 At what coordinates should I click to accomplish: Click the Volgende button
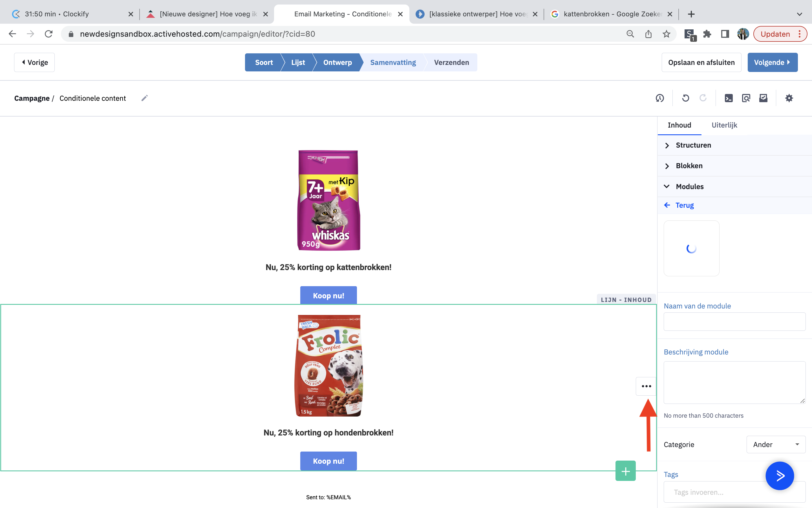point(773,62)
